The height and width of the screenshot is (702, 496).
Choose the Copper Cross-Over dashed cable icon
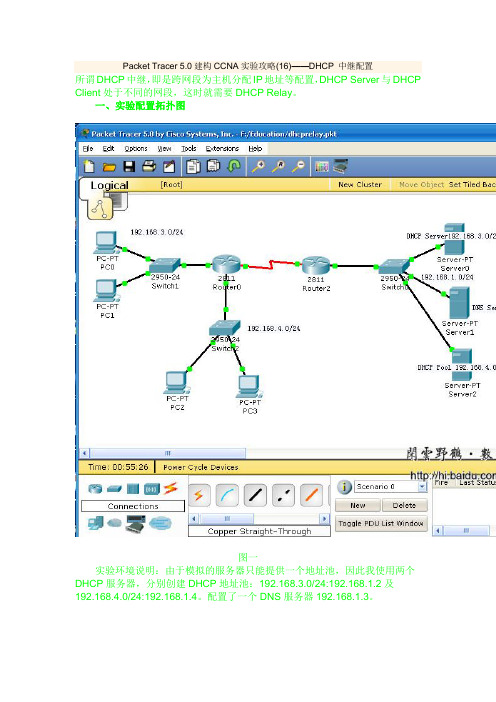click(283, 495)
